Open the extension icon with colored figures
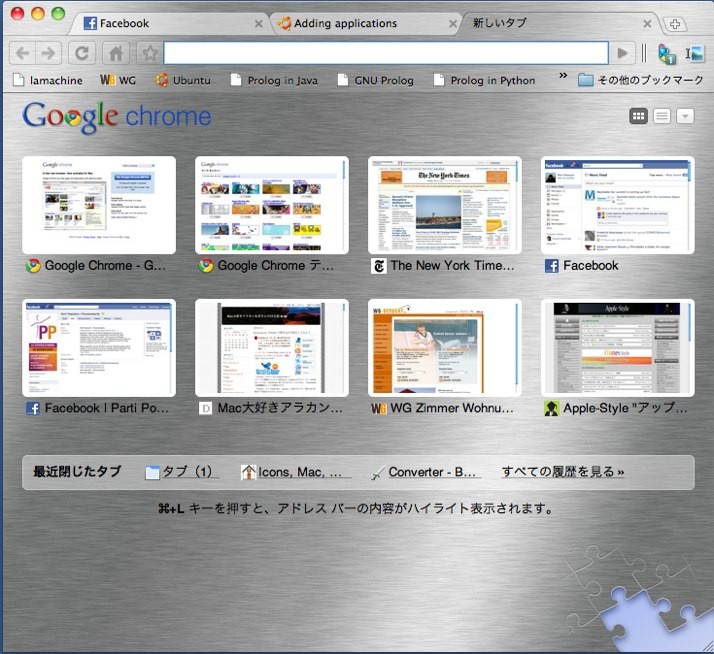Viewport: 714px width, 654px height. coord(667,54)
